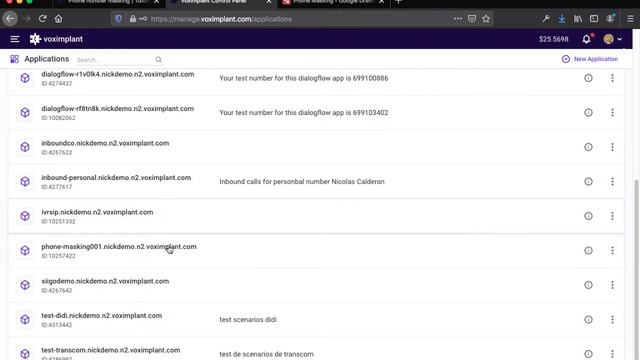Open info for phone-masking001 application
Image resolution: width=640 pixels, height=360 pixels.
588,250
